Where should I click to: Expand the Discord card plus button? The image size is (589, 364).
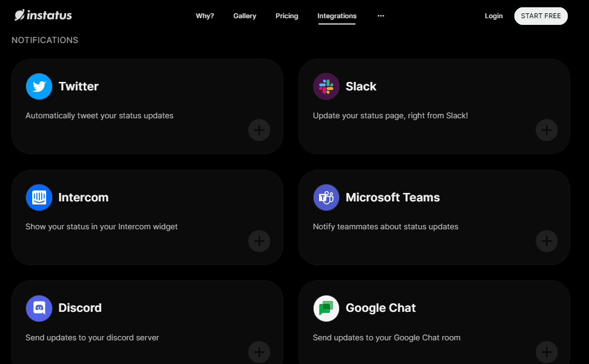point(259,352)
